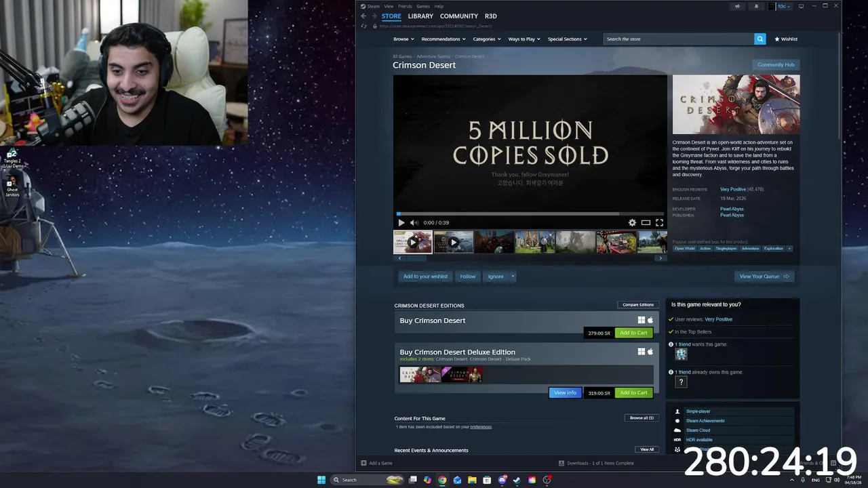This screenshot has height=488, width=868.
Task: Open the R3D profile tab
Action: point(491,16)
